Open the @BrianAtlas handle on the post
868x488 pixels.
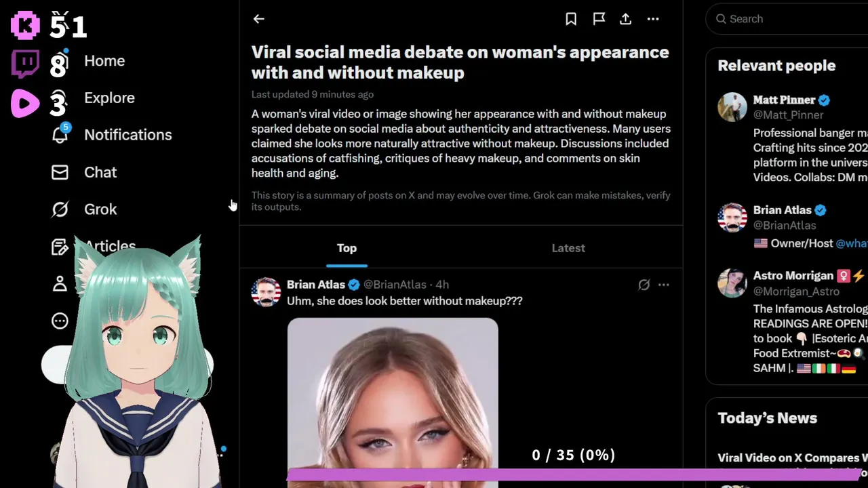coord(395,285)
